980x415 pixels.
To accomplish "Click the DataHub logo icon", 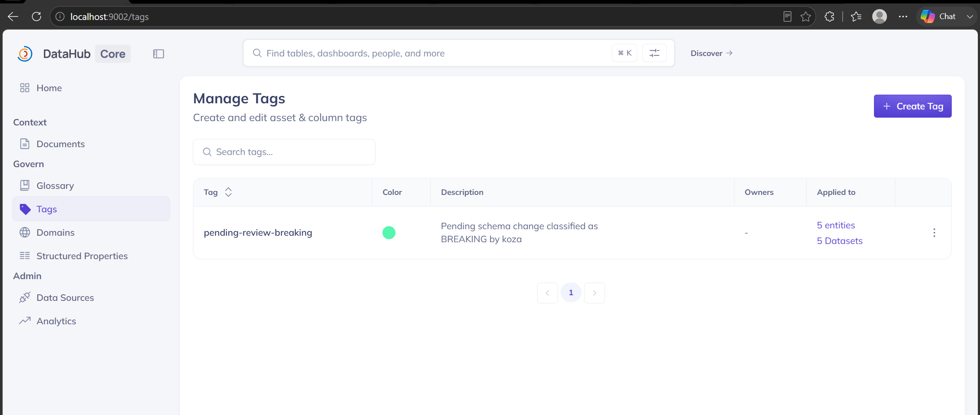I will pos(25,54).
